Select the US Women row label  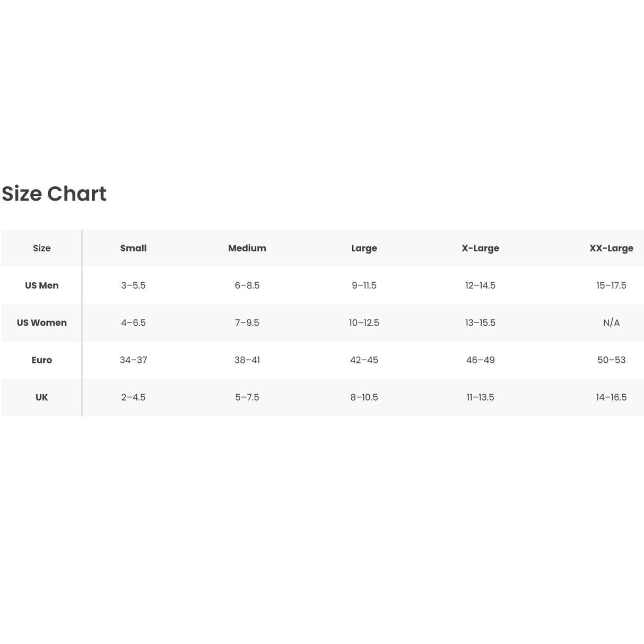42,323
